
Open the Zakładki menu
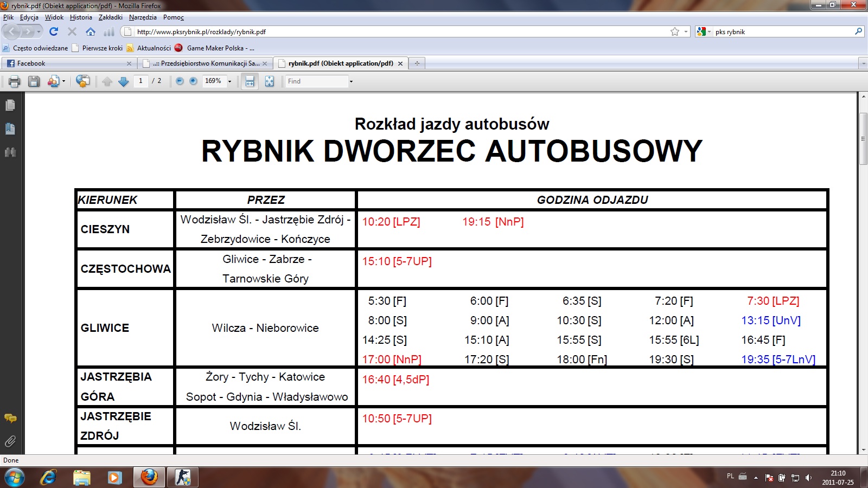[x=110, y=17]
